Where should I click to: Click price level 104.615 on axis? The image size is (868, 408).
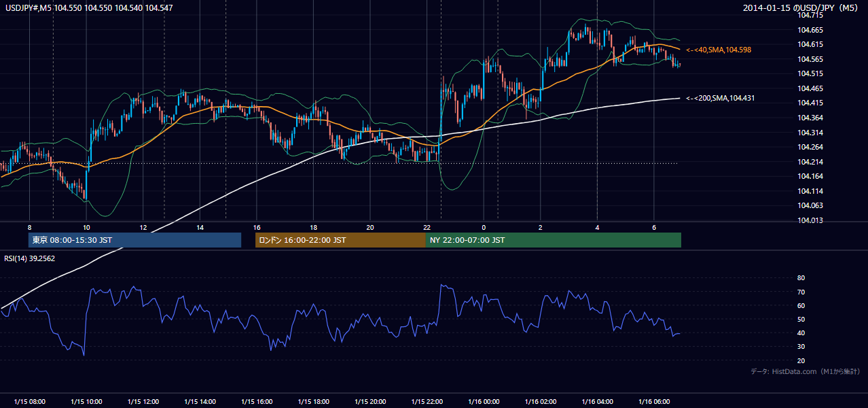812,44
